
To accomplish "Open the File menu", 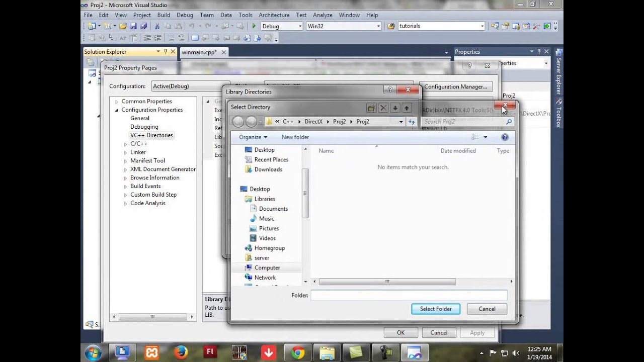I will (88, 15).
